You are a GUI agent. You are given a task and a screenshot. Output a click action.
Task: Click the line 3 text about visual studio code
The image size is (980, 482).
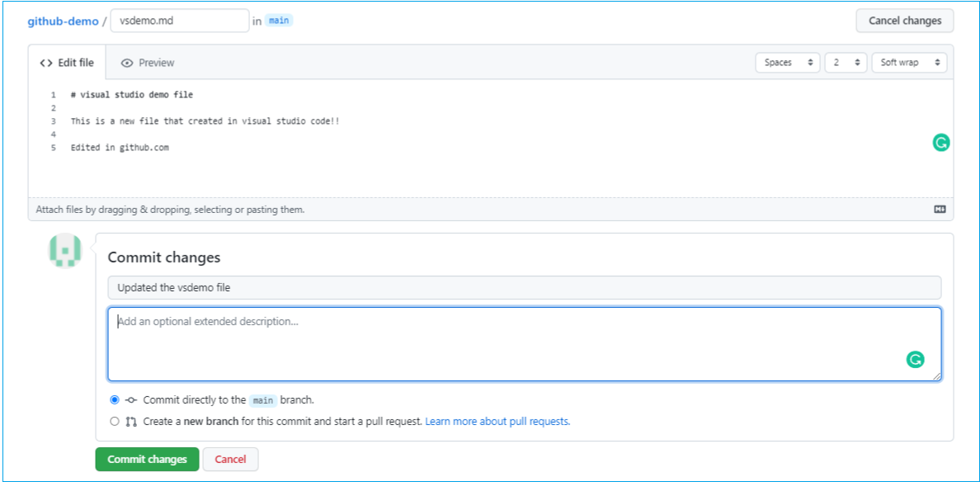coord(205,121)
